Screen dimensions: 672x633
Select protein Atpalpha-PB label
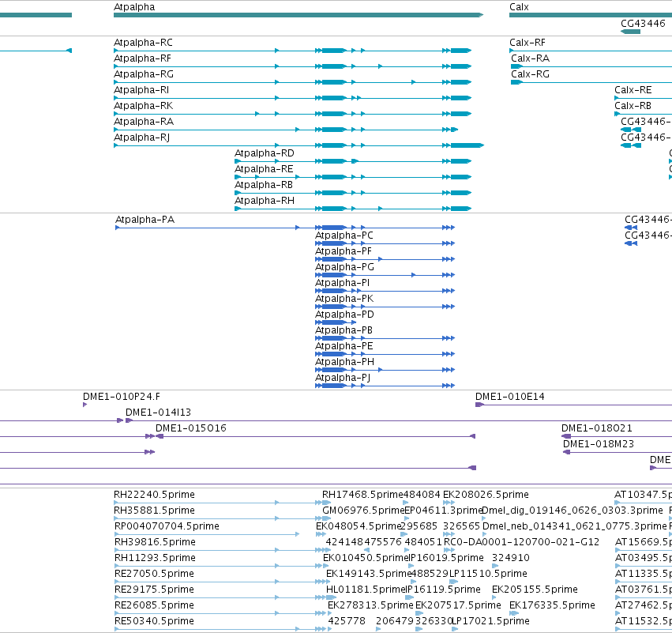[344, 330]
